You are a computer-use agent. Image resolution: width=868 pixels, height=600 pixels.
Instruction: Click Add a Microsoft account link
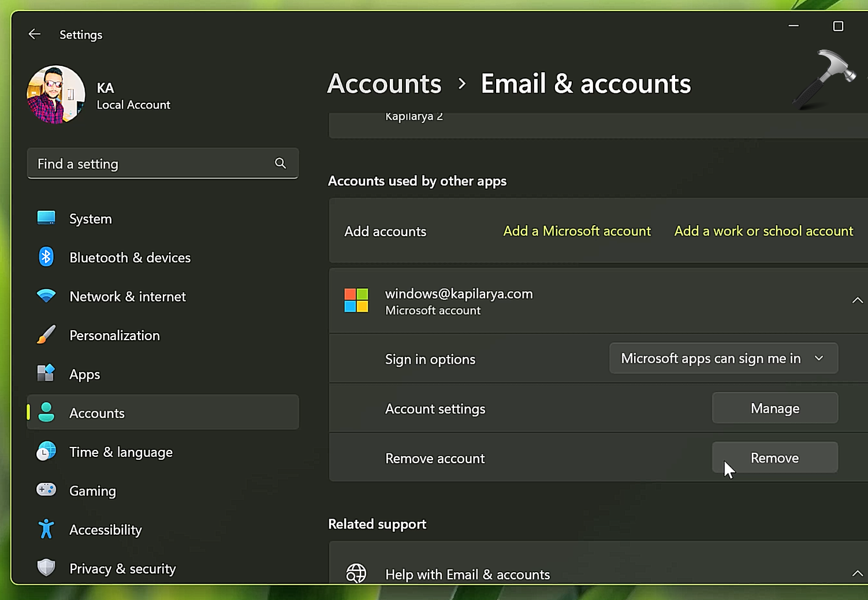click(576, 231)
